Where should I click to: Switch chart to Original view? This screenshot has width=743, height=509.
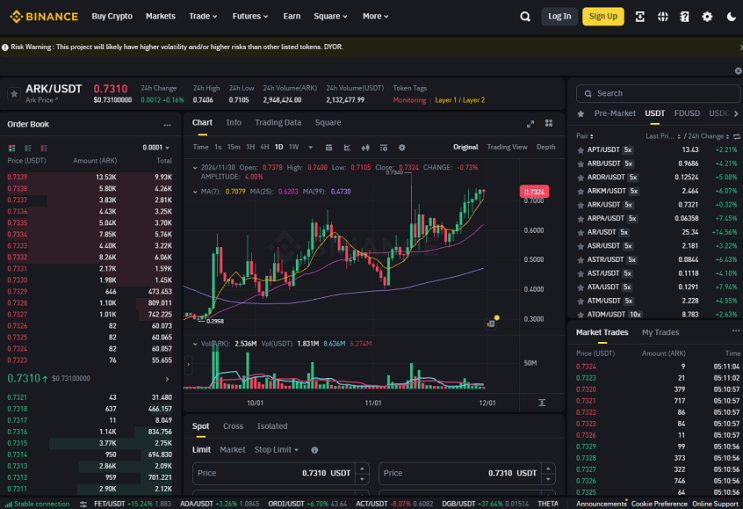coord(465,147)
